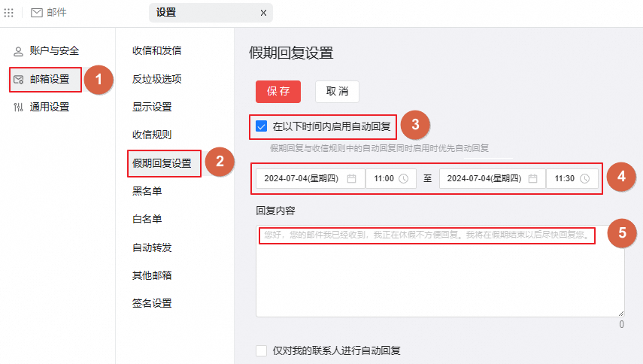This screenshot has height=364, width=643.
Task: Click clock icon in 11:30 time field
Action: [x=586, y=179]
